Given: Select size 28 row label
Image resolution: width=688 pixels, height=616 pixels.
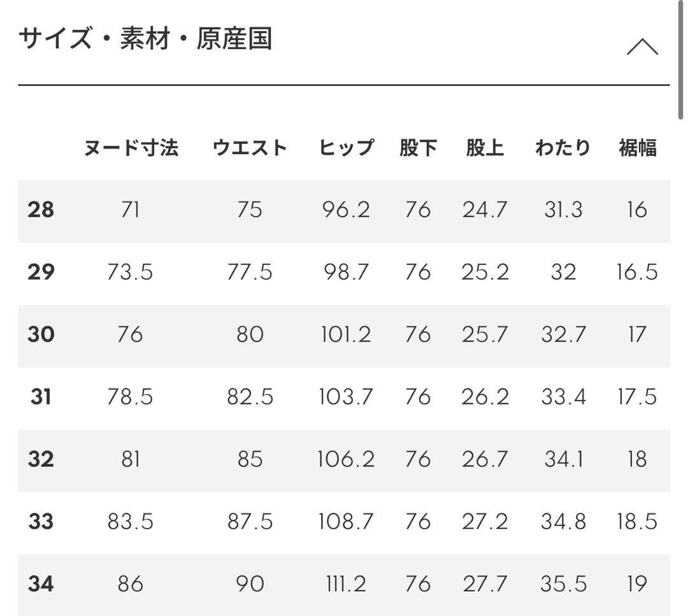Looking at the screenshot, I should coord(40,209).
